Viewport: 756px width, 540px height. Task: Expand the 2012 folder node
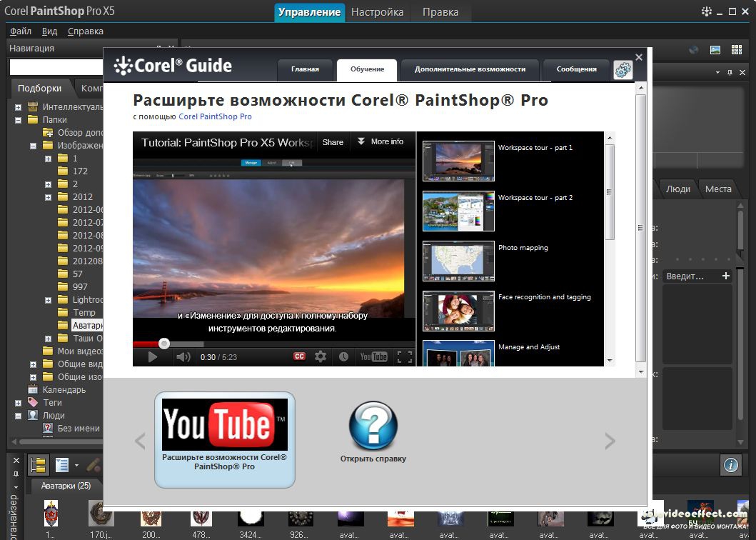click(49, 197)
